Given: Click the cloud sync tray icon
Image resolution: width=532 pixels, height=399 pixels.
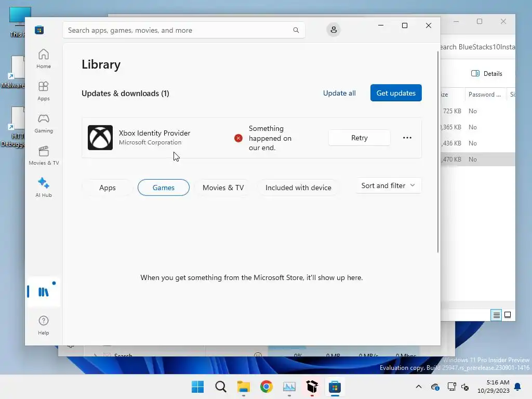Looking at the screenshot, I should pyautogui.click(x=435, y=387).
